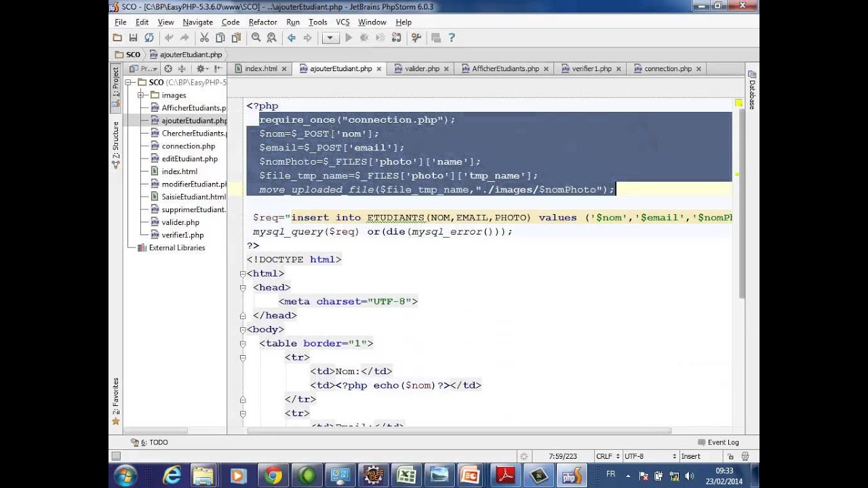The height and width of the screenshot is (488, 868).
Task: Click ajouterEtudiant.php breadcrumb in navigation bar
Action: click(x=186, y=54)
